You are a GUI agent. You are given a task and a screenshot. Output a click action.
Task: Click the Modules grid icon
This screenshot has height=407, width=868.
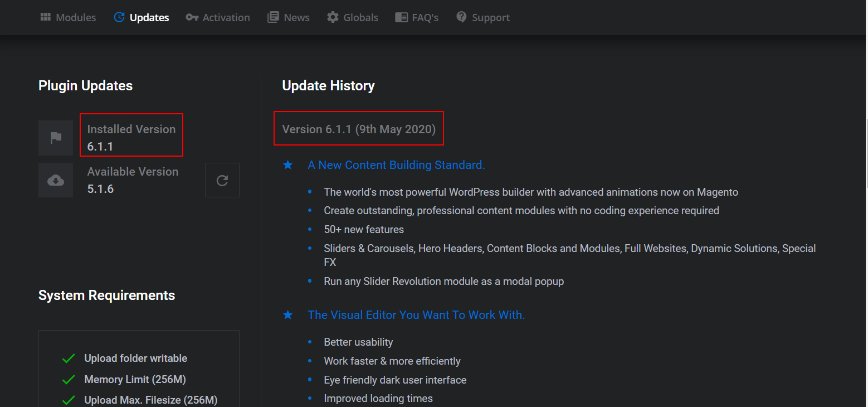[x=46, y=17]
